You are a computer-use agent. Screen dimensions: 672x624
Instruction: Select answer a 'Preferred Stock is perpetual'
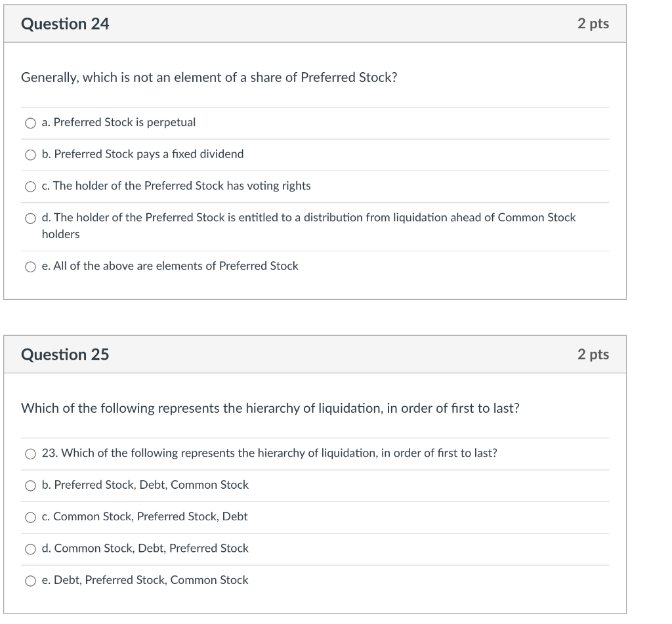point(30,122)
